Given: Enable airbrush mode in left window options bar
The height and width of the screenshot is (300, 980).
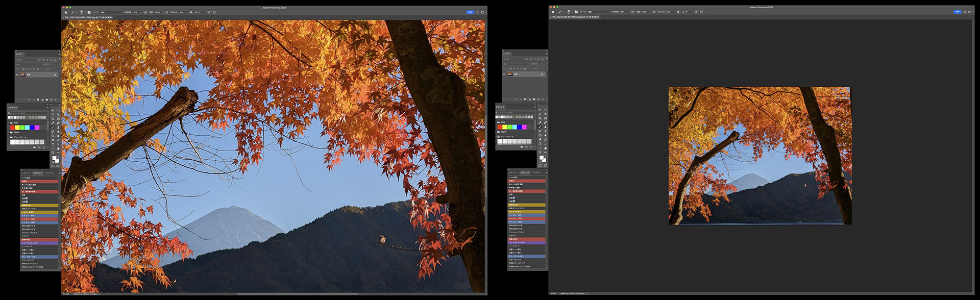Looking at the screenshot, I should click(167, 12).
